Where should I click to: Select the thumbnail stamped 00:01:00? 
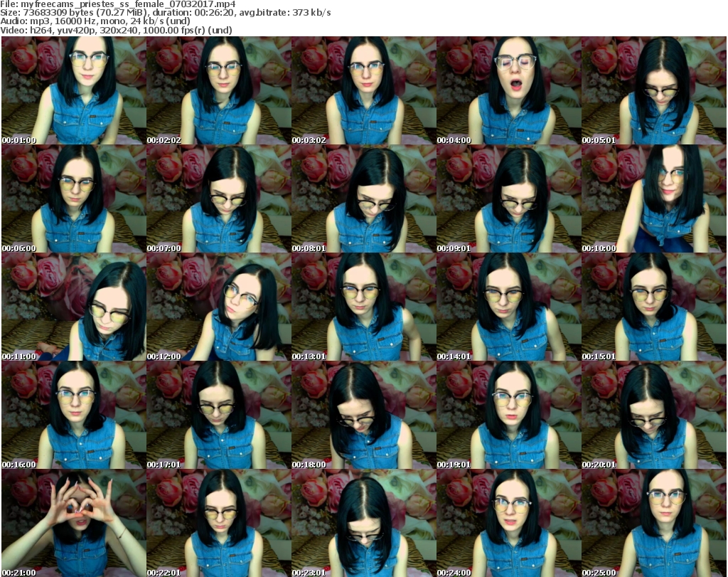click(x=74, y=90)
